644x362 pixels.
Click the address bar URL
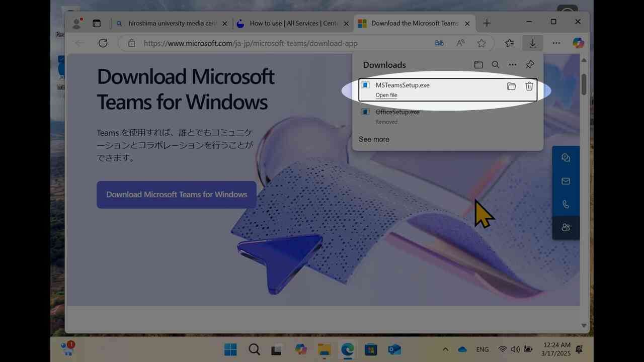coord(251,43)
